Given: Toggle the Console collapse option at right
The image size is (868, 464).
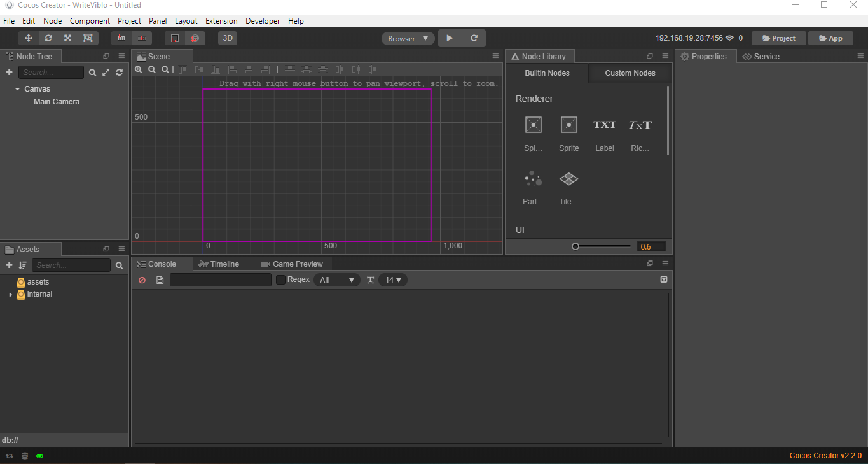Looking at the screenshot, I should tap(664, 279).
